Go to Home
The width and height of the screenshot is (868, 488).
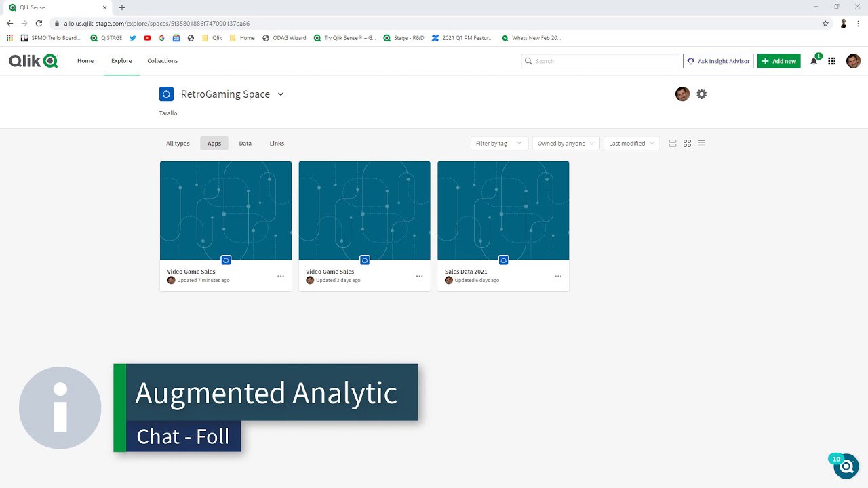(85, 61)
